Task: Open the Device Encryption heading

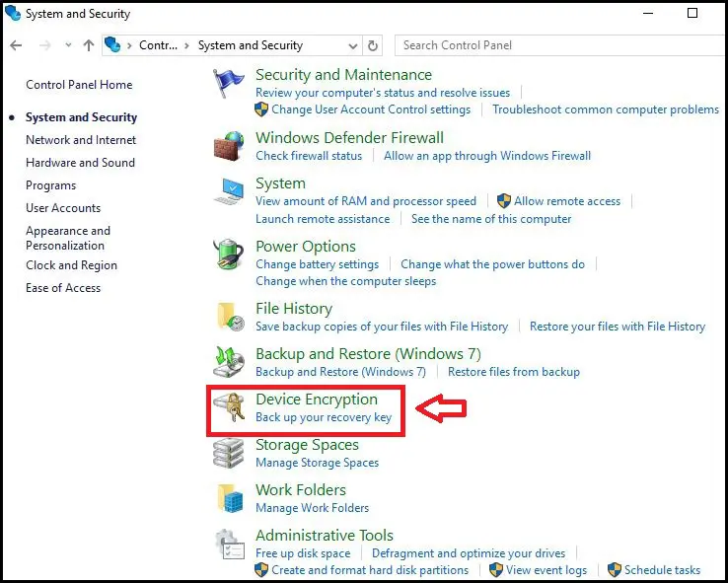Action: [x=317, y=400]
